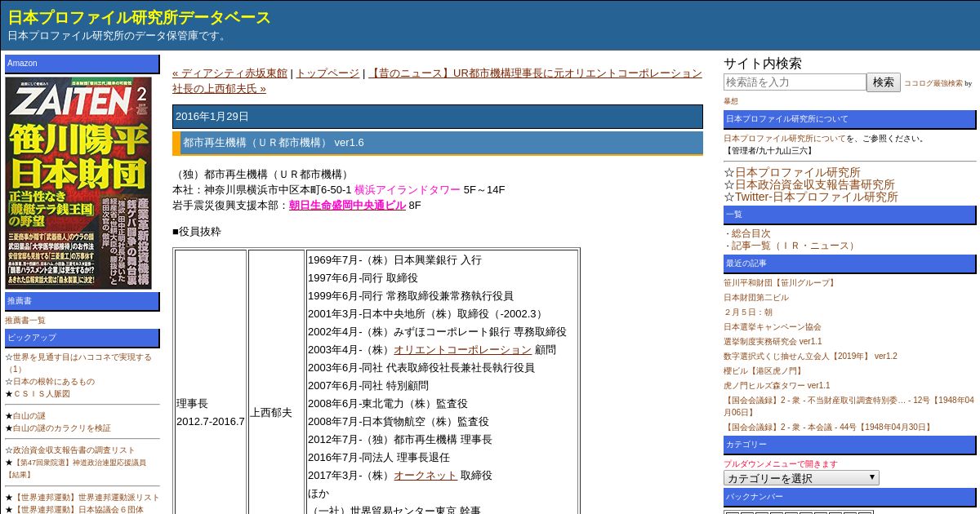
Task: Open recent article 選挙制度実務研究会 ver1.1
Action: (x=773, y=342)
